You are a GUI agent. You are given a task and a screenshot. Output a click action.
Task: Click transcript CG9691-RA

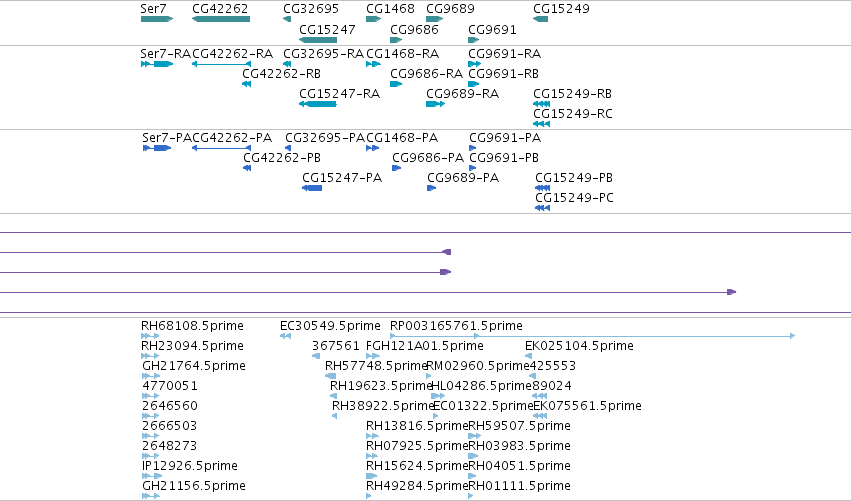[475, 64]
